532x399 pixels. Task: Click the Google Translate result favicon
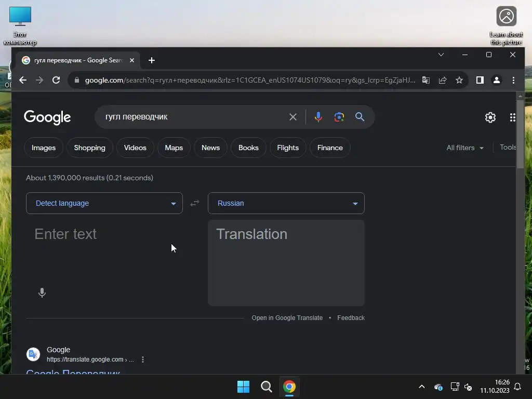click(33, 354)
